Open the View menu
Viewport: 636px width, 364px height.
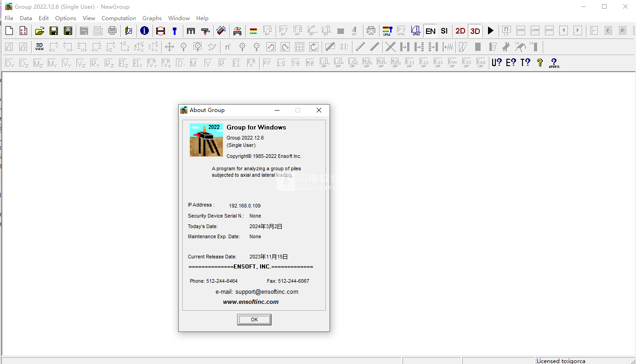(89, 18)
